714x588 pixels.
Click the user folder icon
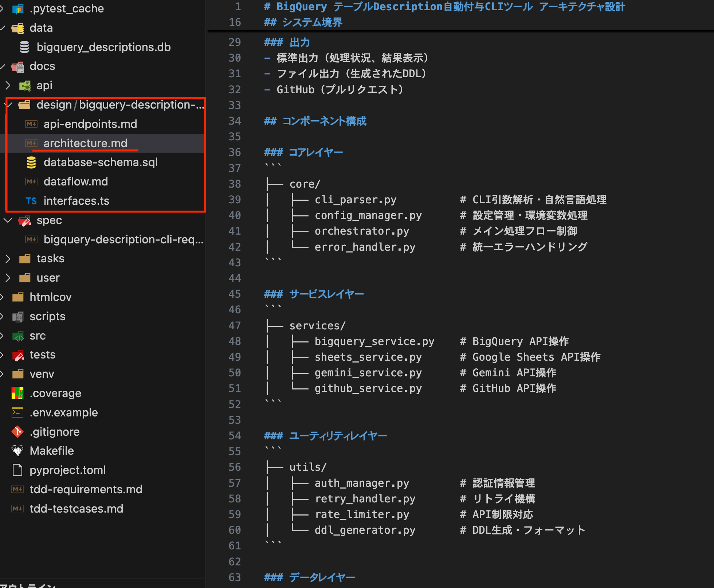25,278
